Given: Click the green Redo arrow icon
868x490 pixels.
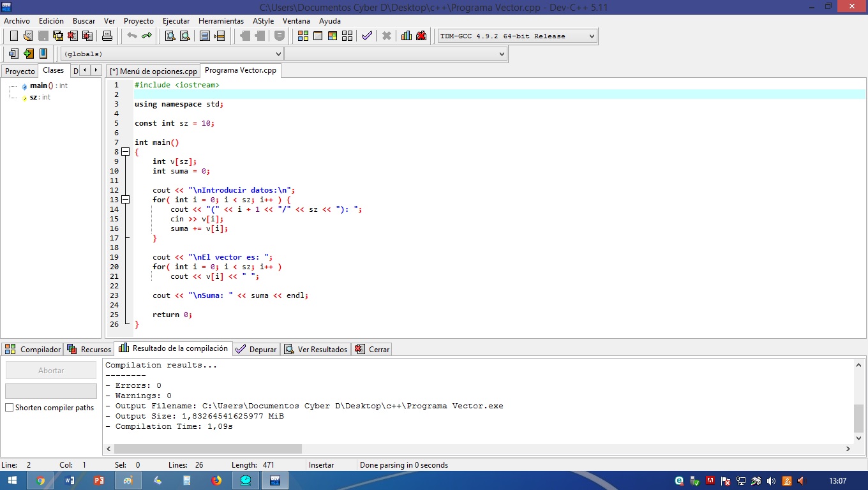Looking at the screenshot, I should [147, 36].
